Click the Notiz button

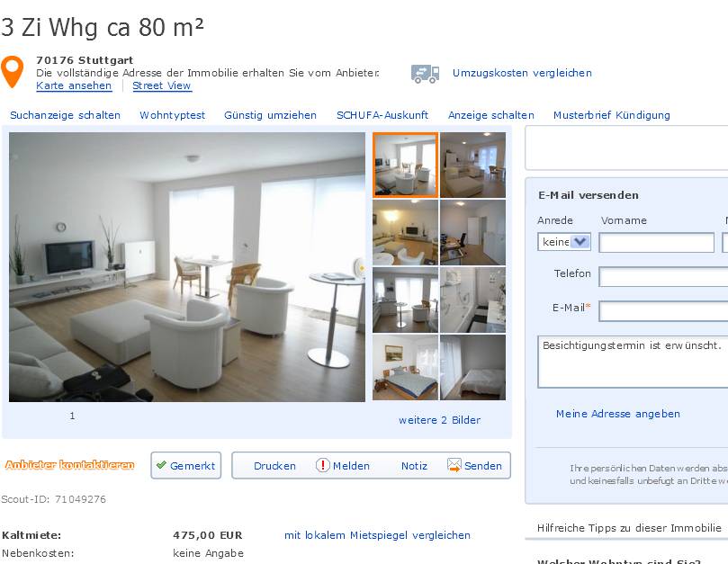[414, 466]
